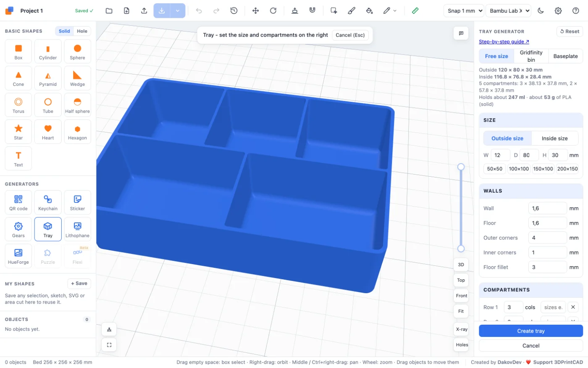The height and width of the screenshot is (368, 588).
Task: Select the paint bucket fill tool
Action: 369,11
